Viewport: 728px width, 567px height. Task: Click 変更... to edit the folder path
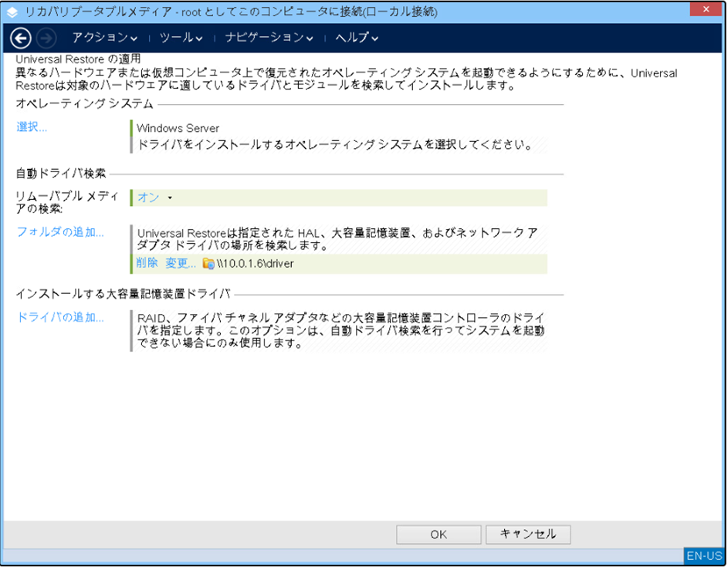[x=181, y=264]
